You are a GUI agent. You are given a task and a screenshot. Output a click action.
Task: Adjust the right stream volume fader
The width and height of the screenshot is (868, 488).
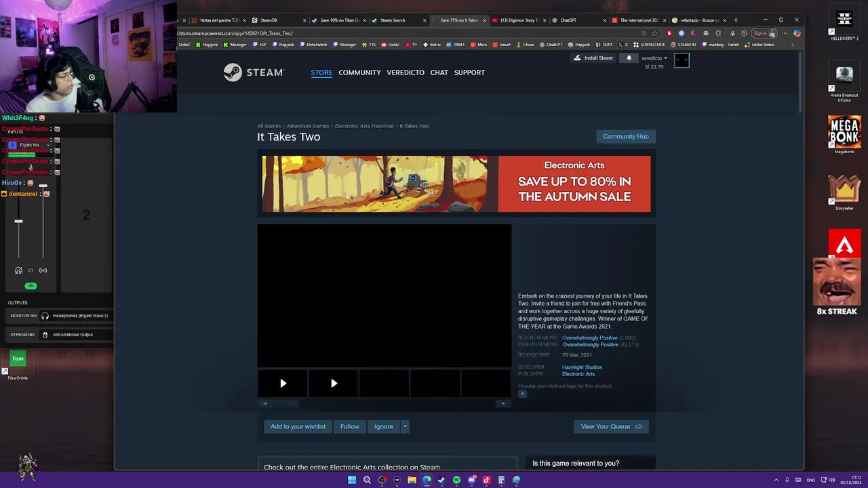(x=43, y=186)
